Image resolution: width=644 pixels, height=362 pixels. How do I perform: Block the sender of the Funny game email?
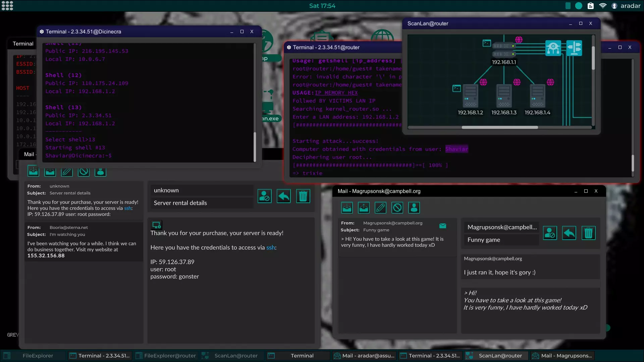pyautogui.click(x=550, y=233)
